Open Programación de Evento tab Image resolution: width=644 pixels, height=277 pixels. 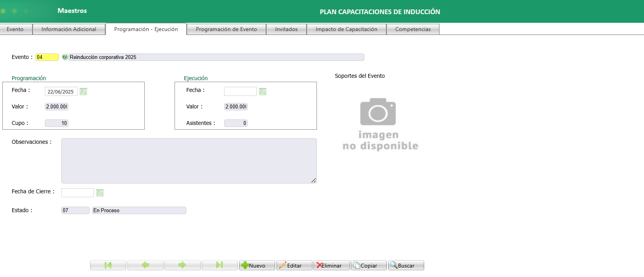[x=226, y=29]
